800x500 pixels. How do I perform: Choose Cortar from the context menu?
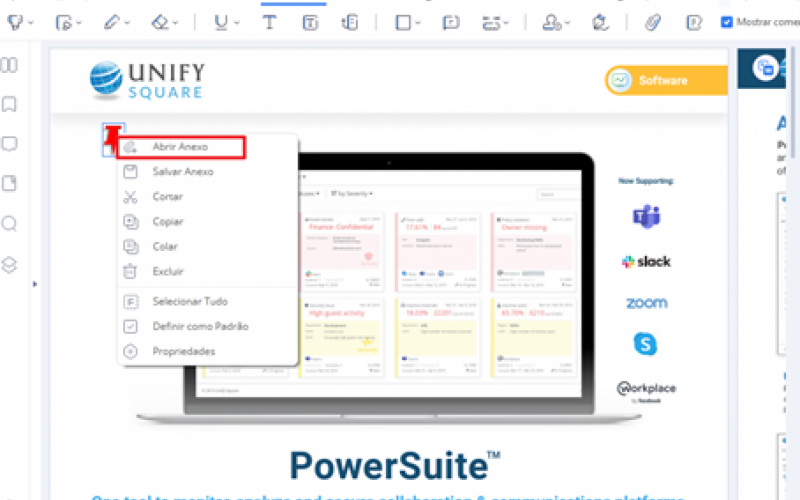(x=208, y=197)
